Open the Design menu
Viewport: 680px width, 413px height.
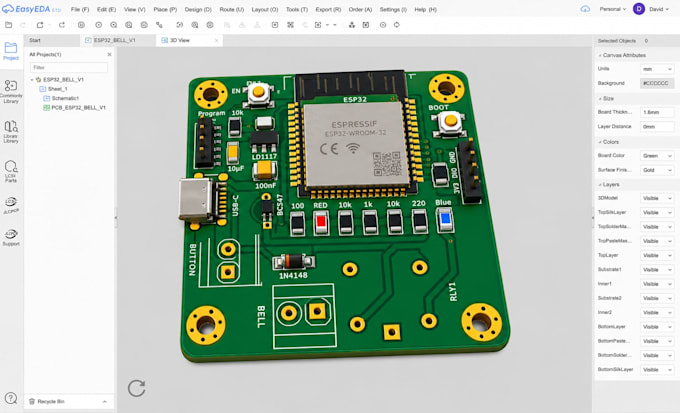click(198, 9)
